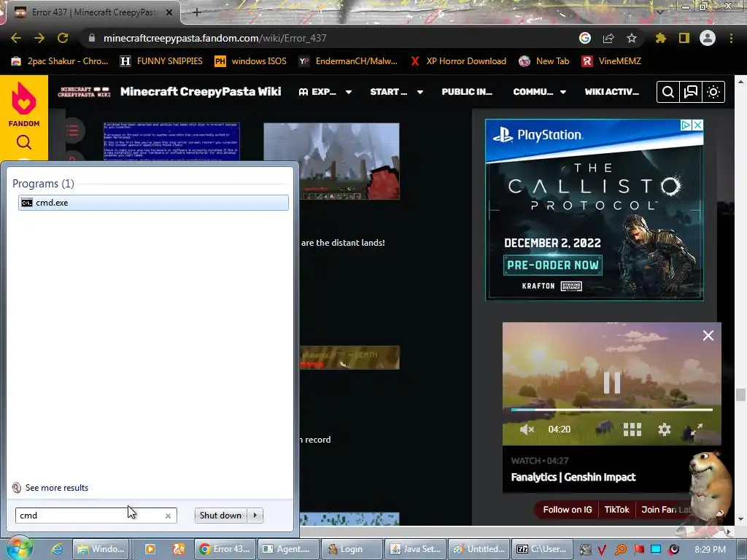Open video player settings gear

click(x=664, y=429)
